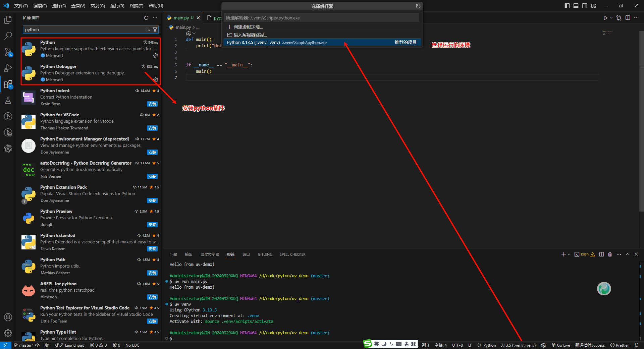This screenshot has width=644, height=349.
Task: Open manage gear for Python extension
Action: [x=156, y=56]
